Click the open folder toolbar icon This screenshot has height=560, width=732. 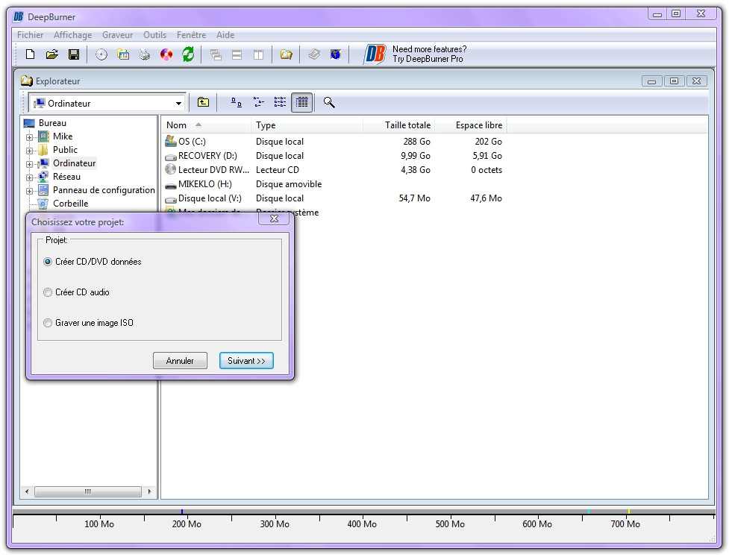click(x=52, y=54)
